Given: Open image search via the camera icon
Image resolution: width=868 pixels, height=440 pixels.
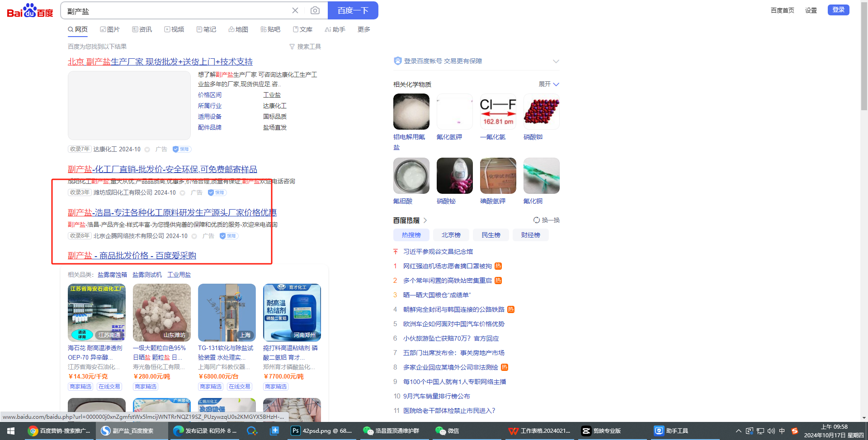Looking at the screenshot, I should pos(315,10).
